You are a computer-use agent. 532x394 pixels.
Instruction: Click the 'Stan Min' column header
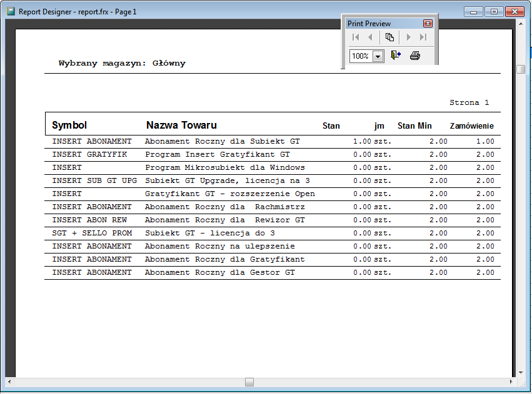coord(414,126)
